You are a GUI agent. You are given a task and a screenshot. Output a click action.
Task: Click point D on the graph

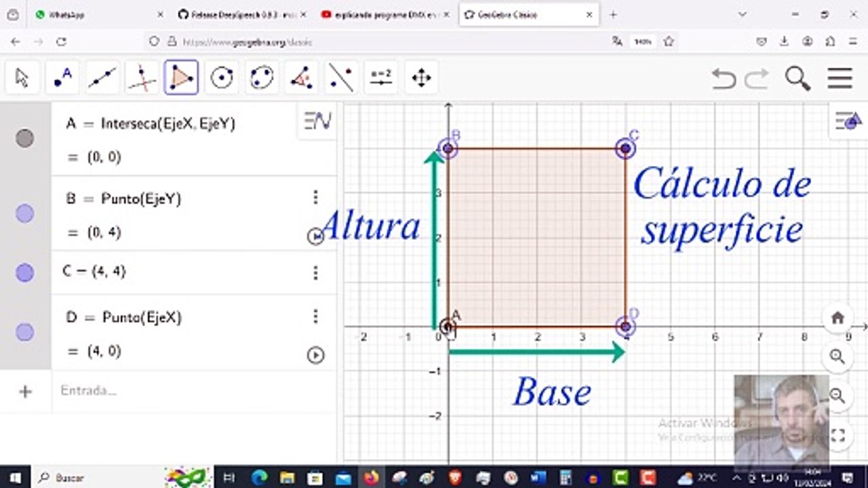(625, 326)
